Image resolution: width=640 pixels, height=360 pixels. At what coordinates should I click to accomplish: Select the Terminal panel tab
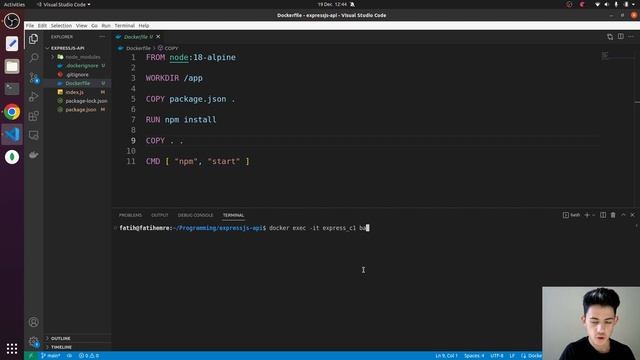coord(233,215)
